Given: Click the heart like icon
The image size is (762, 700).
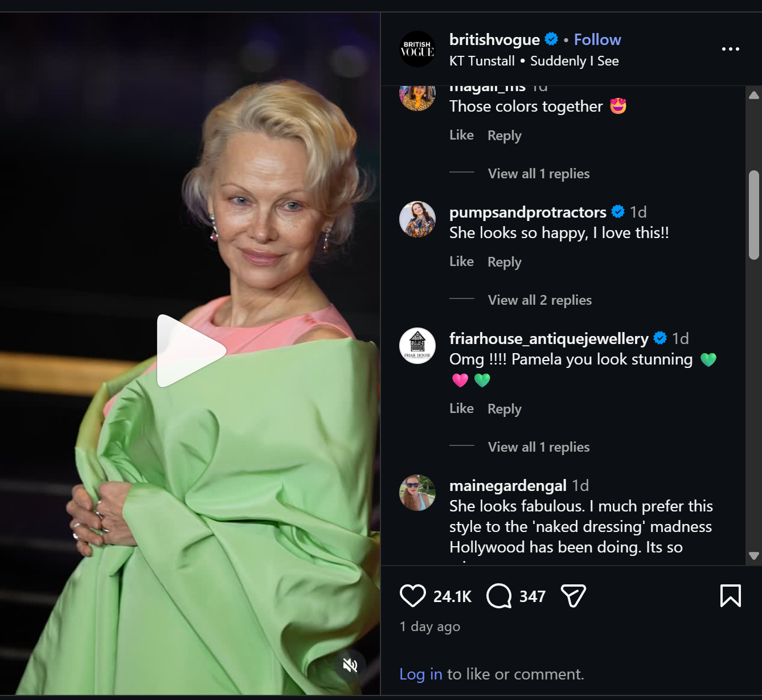Looking at the screenshot, I should (413, 596).
